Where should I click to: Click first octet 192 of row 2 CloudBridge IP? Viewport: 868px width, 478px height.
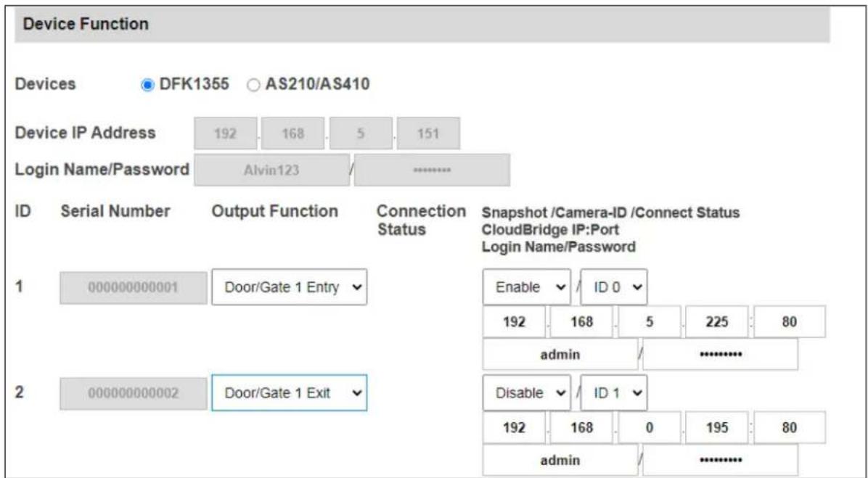[x=514, y=427]
